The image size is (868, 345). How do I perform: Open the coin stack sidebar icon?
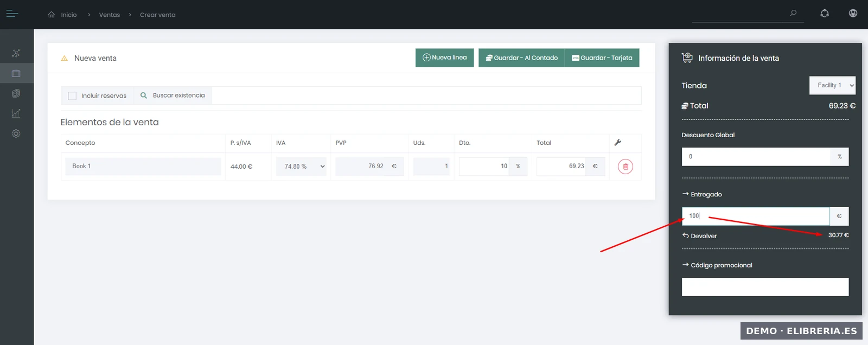click(x=16, y=93)
